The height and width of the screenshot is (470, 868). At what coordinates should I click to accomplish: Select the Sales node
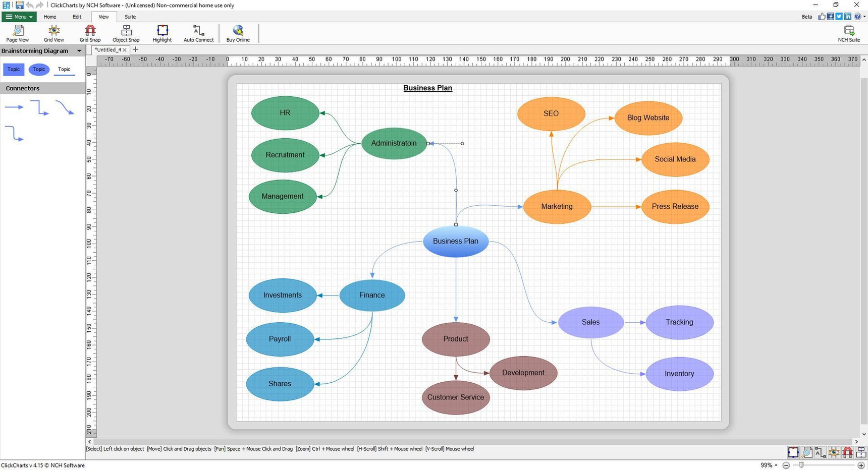tap(590, 322)
